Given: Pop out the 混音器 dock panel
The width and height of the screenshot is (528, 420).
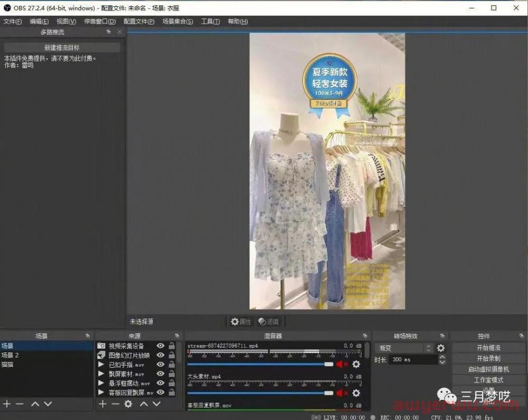Looking at the screenshot, I should (x=365, y=336).
